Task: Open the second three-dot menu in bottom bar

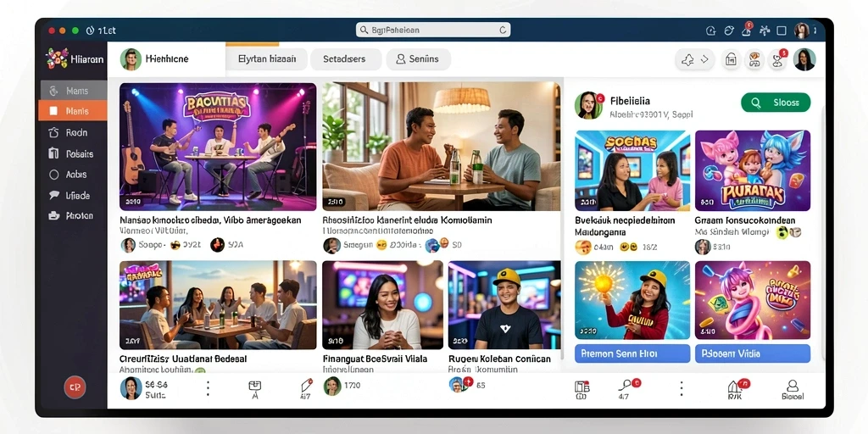Action: click(682, 388)
